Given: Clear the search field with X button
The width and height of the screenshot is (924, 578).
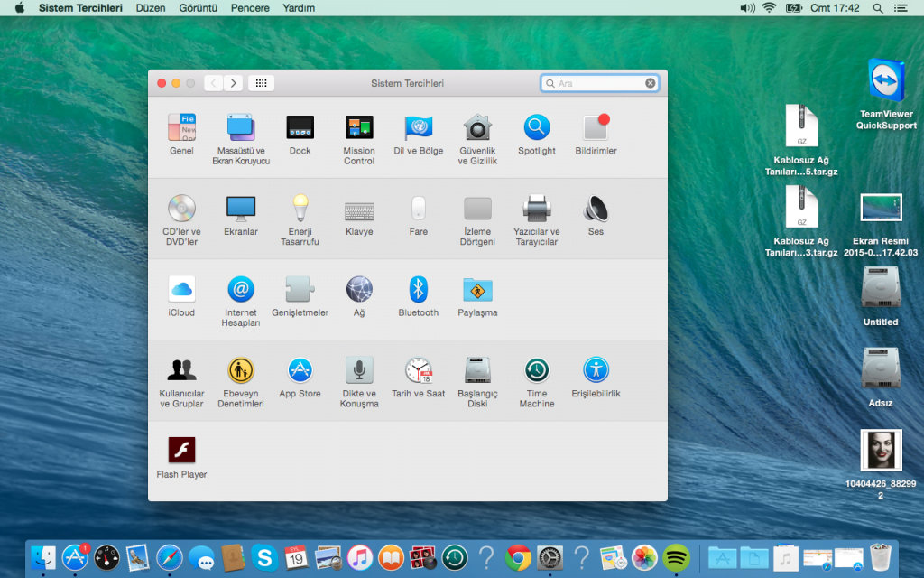Looking at the screenshot, I should 650,83.
